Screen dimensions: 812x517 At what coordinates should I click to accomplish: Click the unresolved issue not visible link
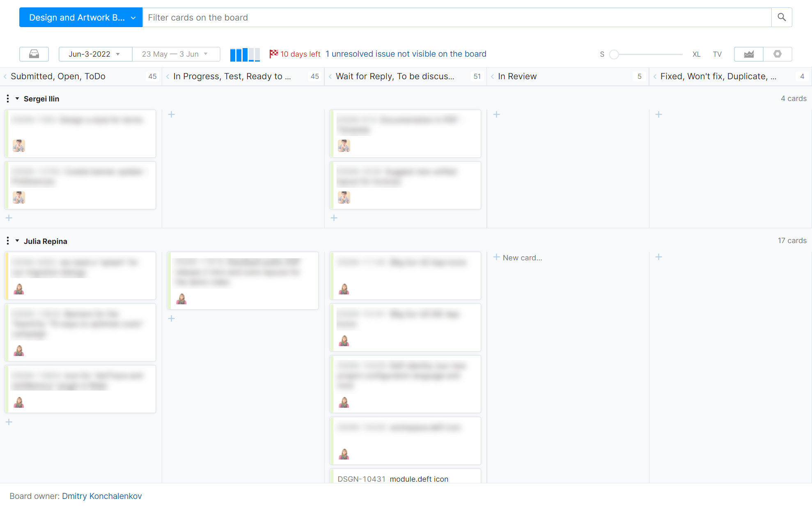tap(406, 54)
